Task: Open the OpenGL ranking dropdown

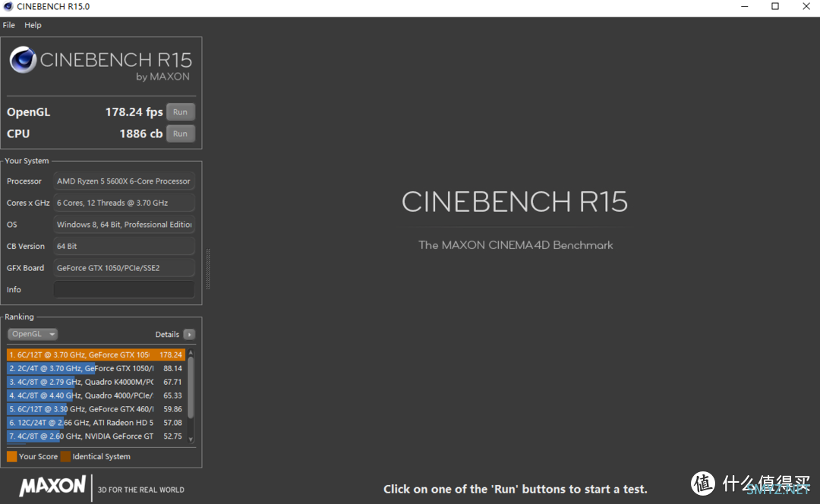Action: pyautogui.click(x=33, y=334)
